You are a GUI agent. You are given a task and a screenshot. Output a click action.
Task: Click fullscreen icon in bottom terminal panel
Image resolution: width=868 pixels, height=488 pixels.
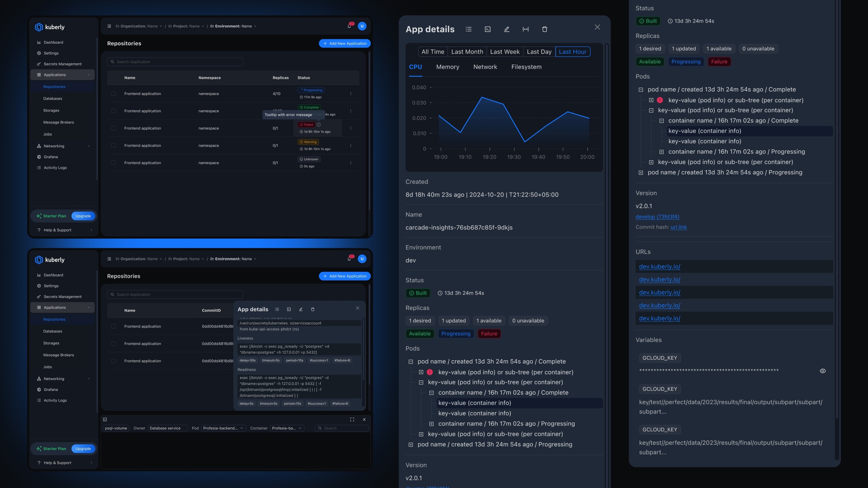click(352, 419)
